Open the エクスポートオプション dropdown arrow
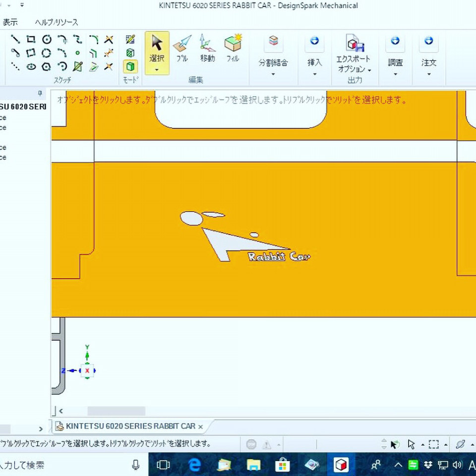This screenshot has width=476, height=476. click(369, 70)
